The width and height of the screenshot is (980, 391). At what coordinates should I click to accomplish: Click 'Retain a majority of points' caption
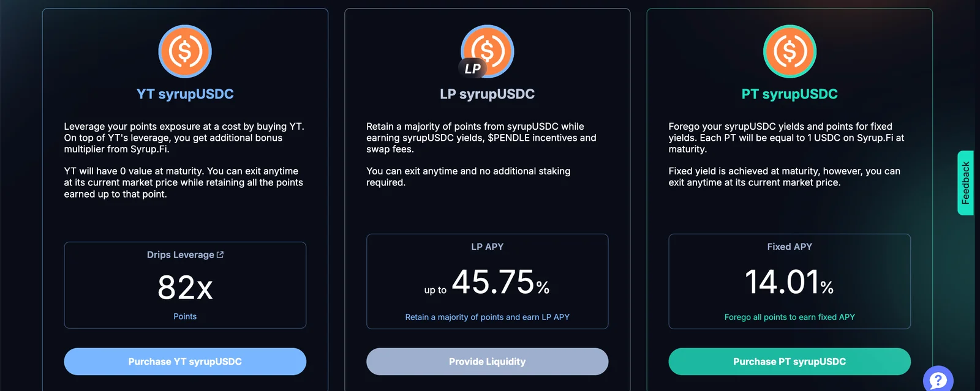click(488, 317)
